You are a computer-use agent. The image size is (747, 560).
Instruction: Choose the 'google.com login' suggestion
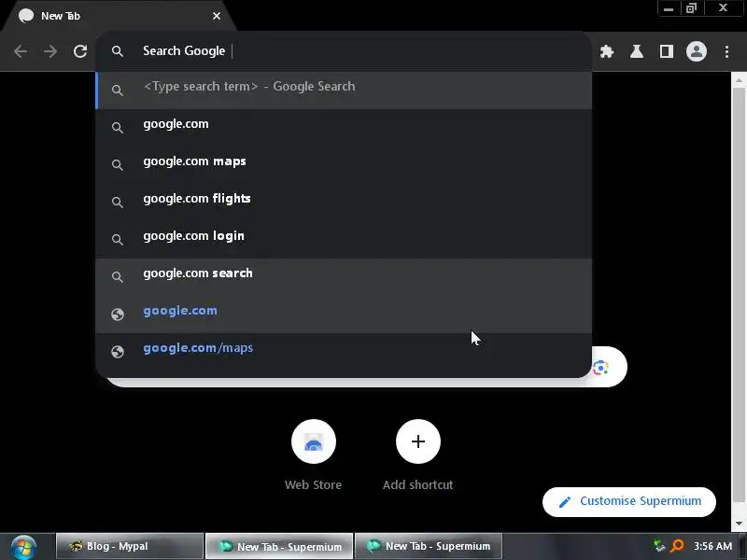point(344,239)
